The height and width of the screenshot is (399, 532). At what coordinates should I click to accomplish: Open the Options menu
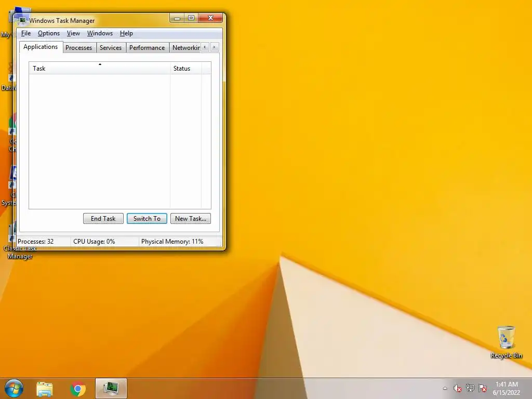pos(48,33)
